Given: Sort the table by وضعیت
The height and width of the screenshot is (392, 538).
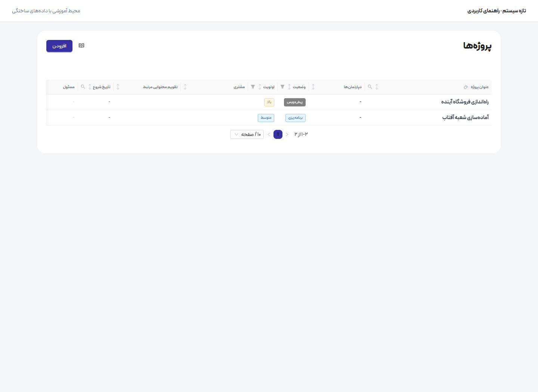Looking at the screenshot, I should point(289,87).
